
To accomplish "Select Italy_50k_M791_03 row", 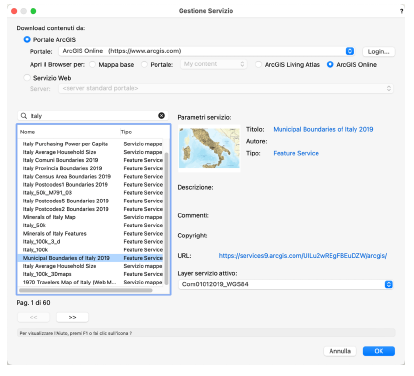I will coord(91,193).
